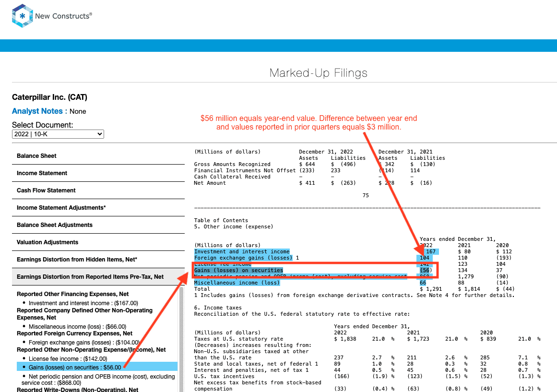Image resolution: width=557 pixels, height=392 pixels.
Task: Click highlighted Gains (losses) on securities row in filing
Action: [x=239, y=271]
